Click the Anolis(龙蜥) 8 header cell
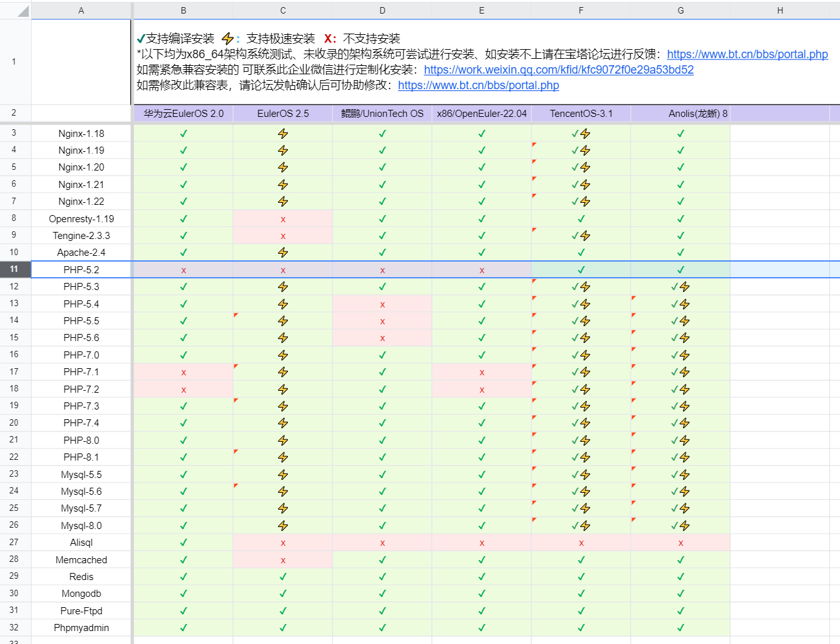This screenshot has width=840, height=644. pyautogui.click(x=681, y=114)
